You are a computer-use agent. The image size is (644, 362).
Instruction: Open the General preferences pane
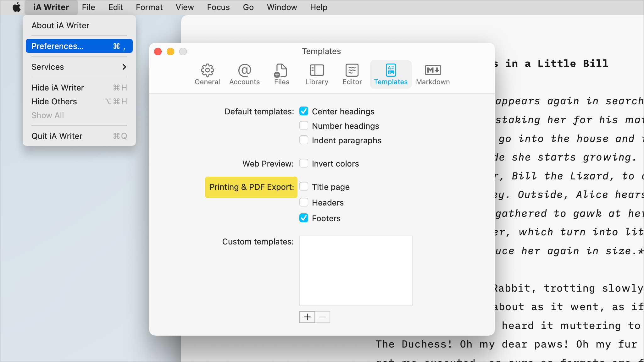207,74
